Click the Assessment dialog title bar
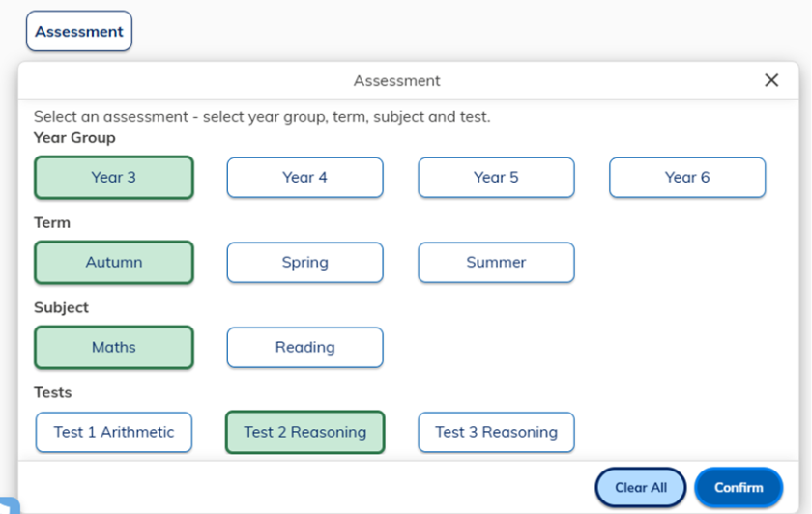Image resolution: width=812 pixels, height=514 pixels. tap(396, 81)
